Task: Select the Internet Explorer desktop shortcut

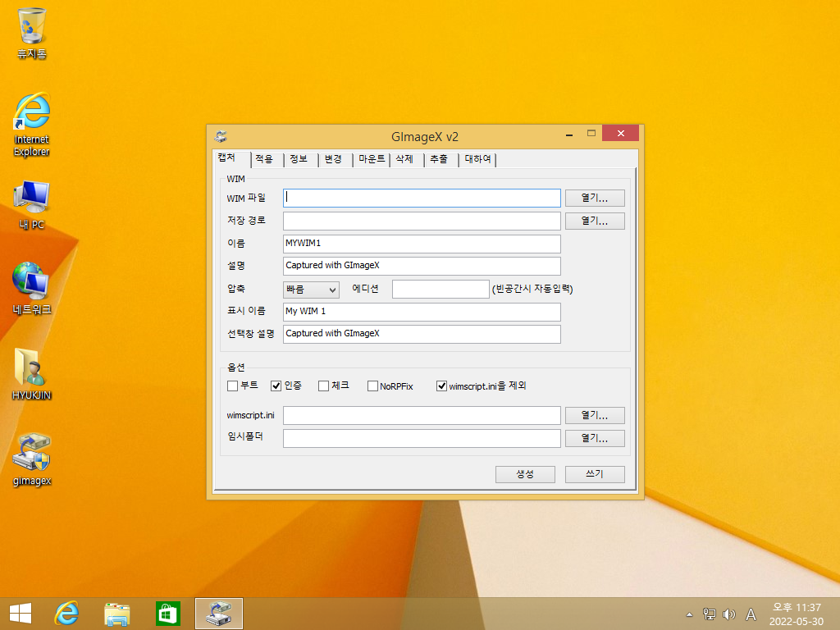Action: pyautogui.click(x=32, y=125)
